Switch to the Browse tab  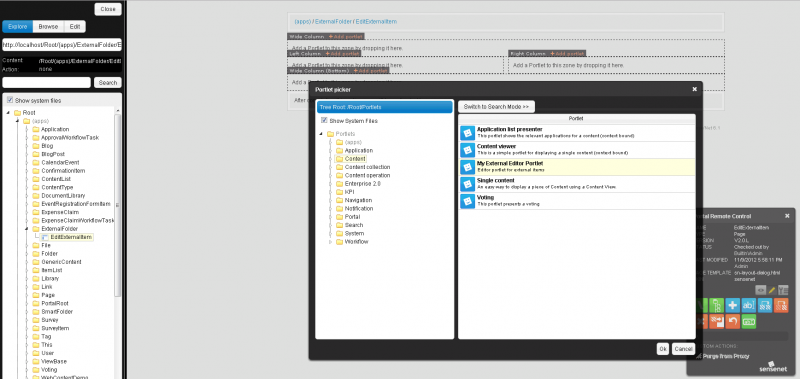click(48, 27)
